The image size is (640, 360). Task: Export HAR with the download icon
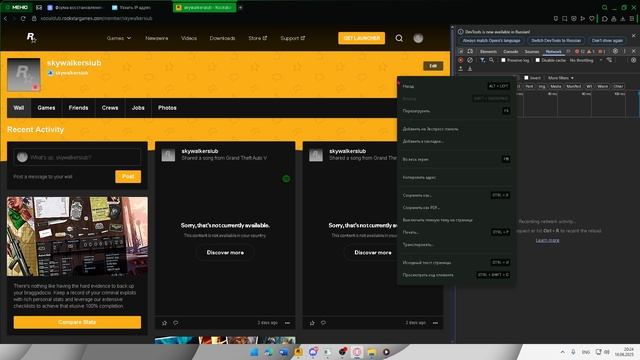(x=470, y=69)
